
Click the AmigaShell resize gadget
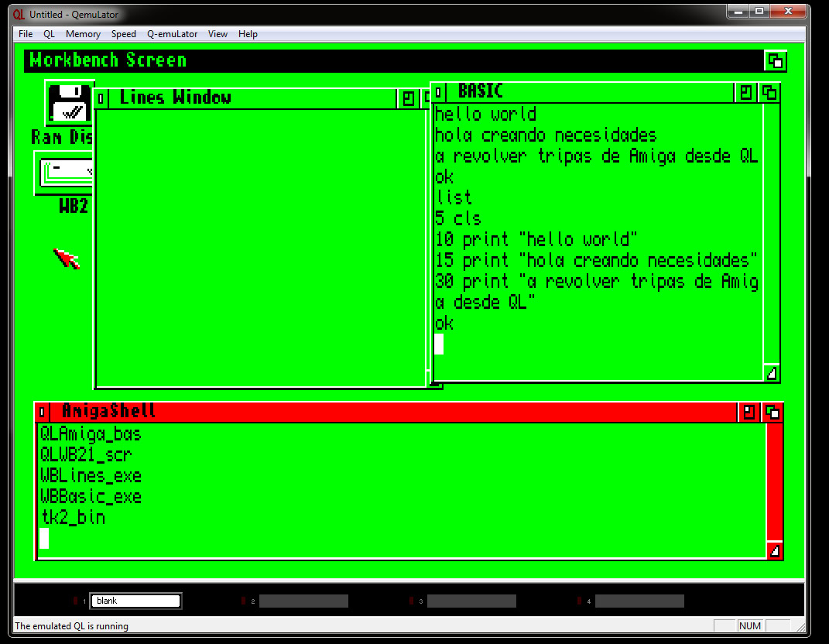[775, 550]
